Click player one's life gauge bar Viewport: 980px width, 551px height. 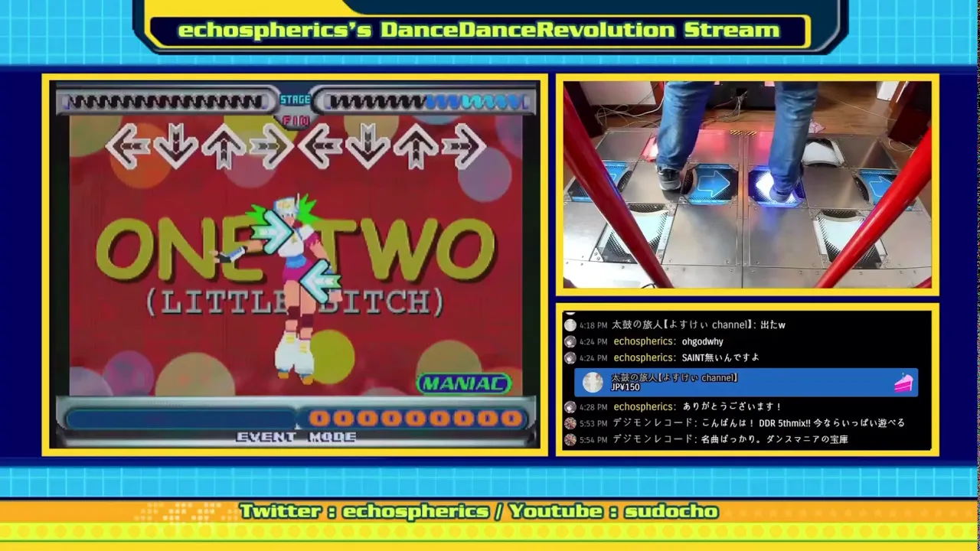pos(168,102)
